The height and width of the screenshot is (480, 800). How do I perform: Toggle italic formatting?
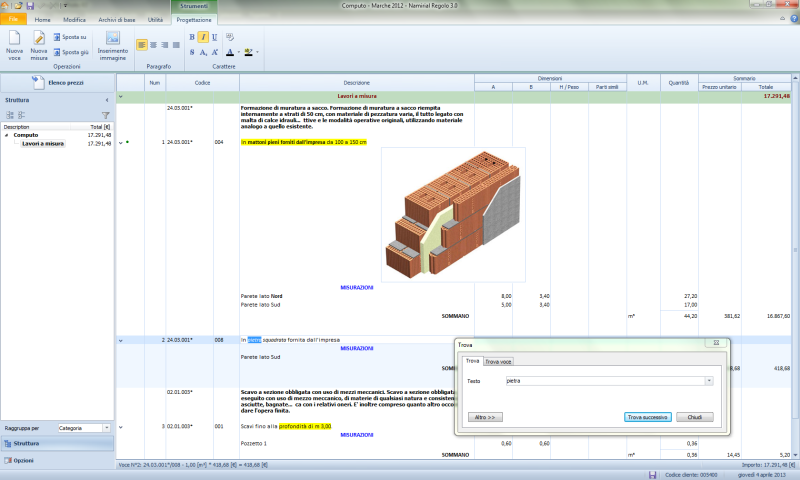tap(203, 37)
